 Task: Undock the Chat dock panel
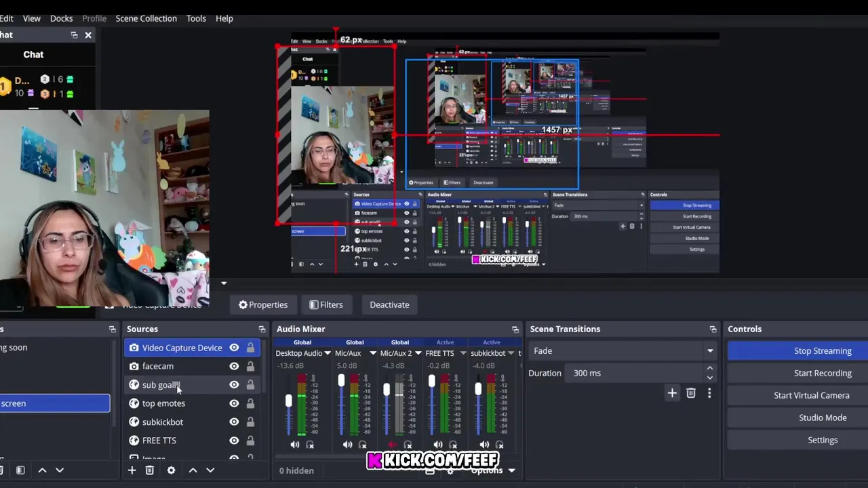coord(74,35)
